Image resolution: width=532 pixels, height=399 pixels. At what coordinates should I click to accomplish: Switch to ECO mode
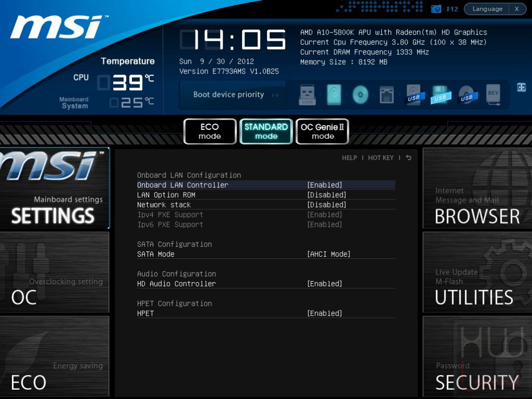tap(210, 131)
